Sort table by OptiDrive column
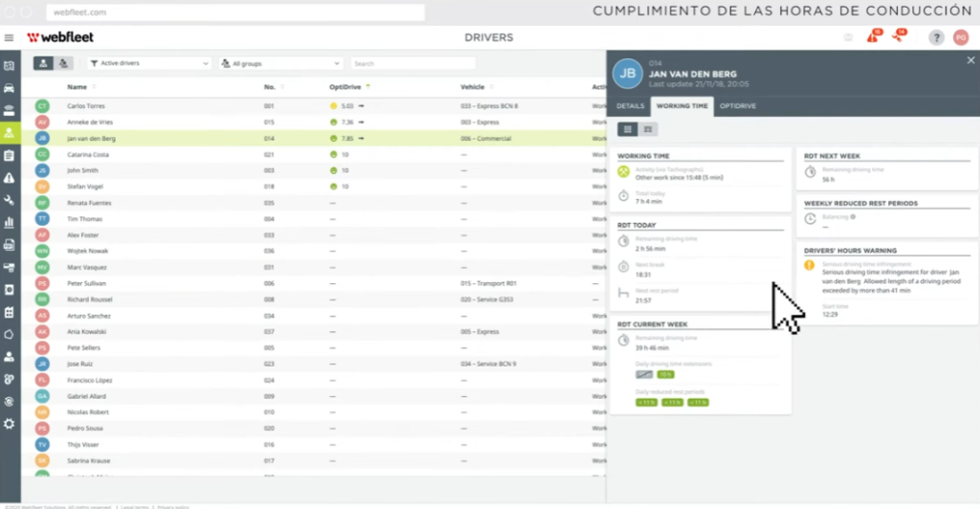Image resolution: width=980 pixels, height=509 pixels. pos(345,87)
